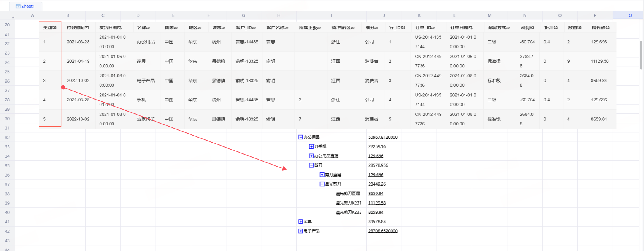Expand the 办公用品直属 node
This screenshot has height=251, width=644.
click(311, 156)
